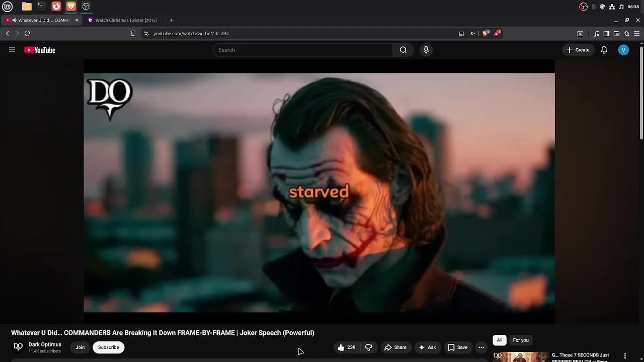Open Brave Rewards triangle icon
644x362 pixels.
(x=497, y=33)
